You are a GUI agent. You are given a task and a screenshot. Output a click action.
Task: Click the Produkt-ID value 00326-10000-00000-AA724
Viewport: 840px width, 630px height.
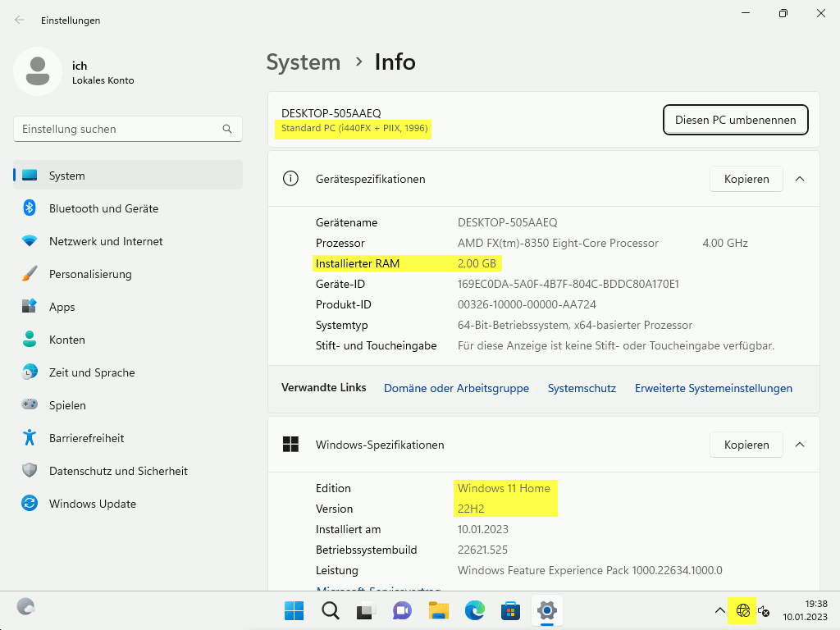coord(527,304)
